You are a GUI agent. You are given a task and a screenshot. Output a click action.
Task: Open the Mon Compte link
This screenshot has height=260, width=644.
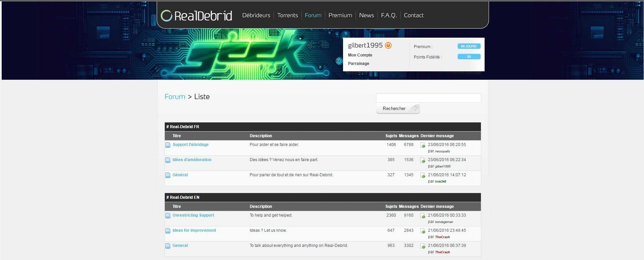[360, 55]
